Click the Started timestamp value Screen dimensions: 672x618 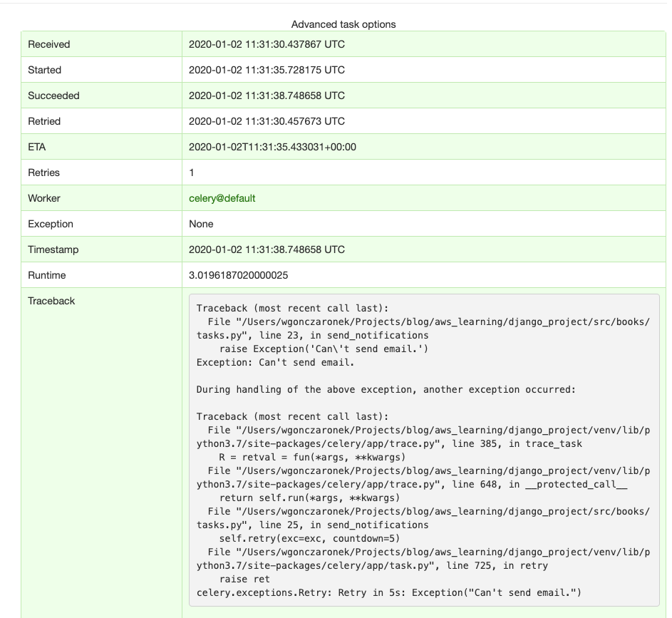coord(267,70)
